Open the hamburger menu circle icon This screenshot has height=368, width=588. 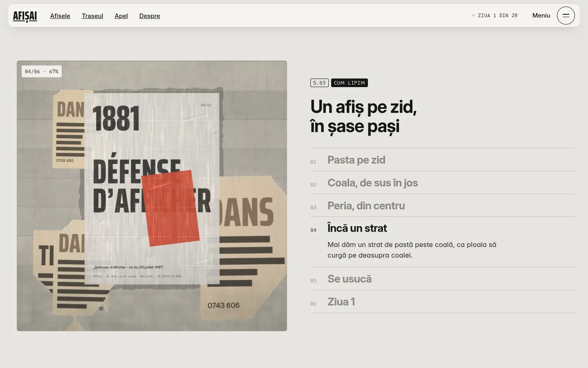coord(566,16)
